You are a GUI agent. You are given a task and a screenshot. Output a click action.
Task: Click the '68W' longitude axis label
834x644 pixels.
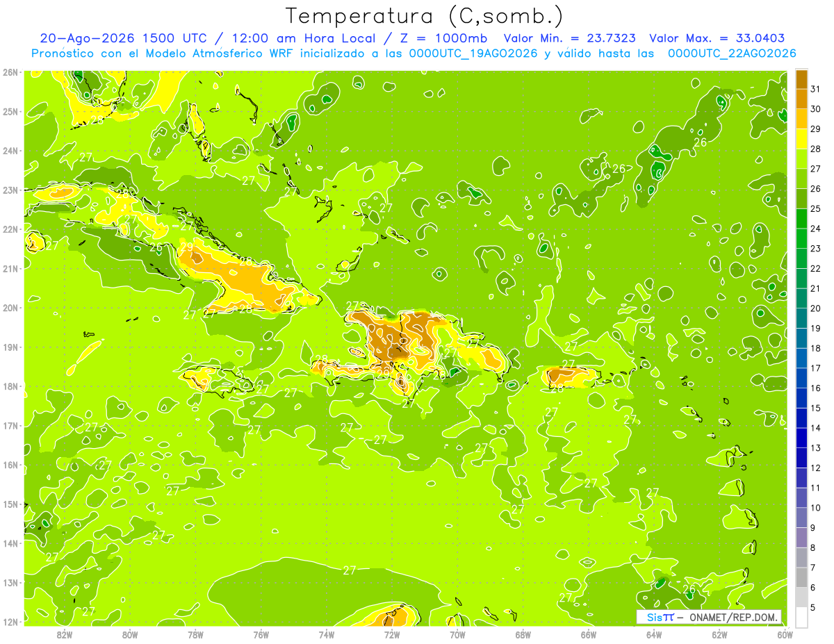pos(523,634)
